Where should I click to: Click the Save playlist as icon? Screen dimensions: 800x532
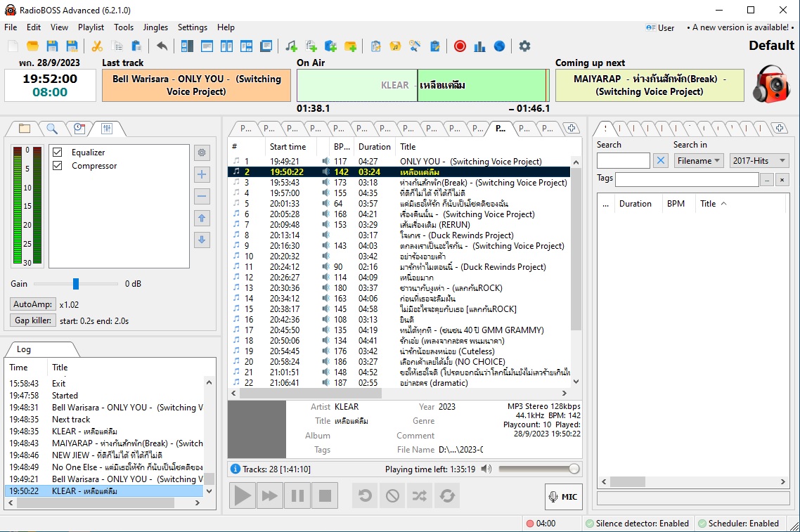pyautogui.click(x=72, y=46)
